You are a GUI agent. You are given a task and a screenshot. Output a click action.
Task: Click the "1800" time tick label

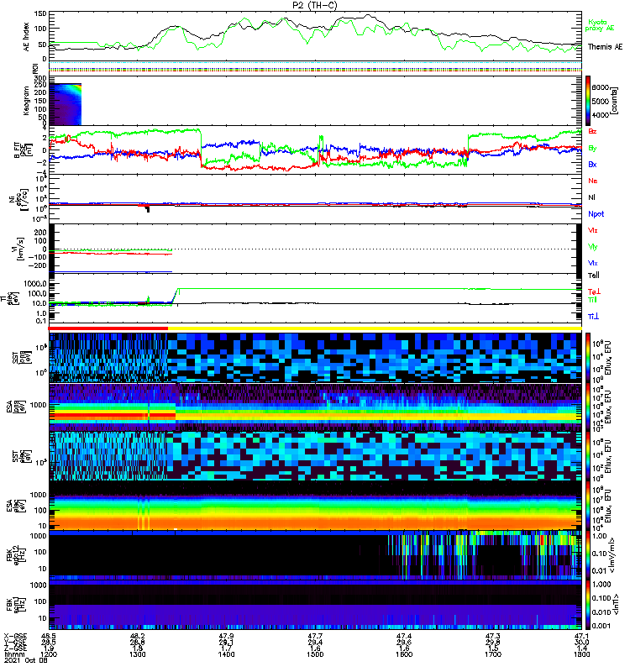581,654
